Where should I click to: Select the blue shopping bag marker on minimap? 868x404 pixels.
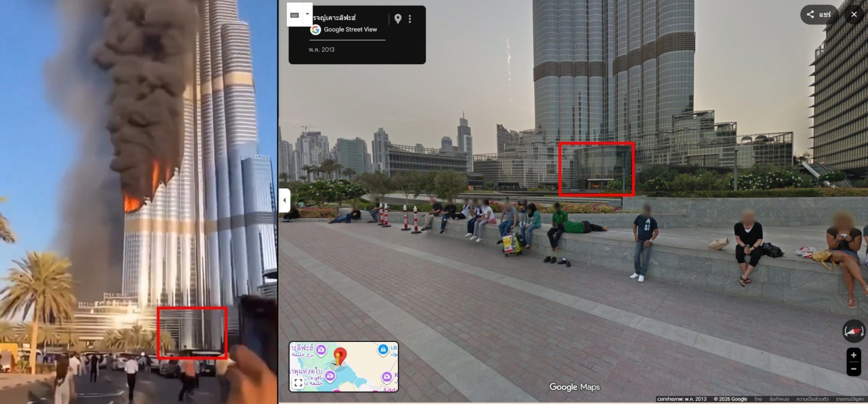coord(383,349)
